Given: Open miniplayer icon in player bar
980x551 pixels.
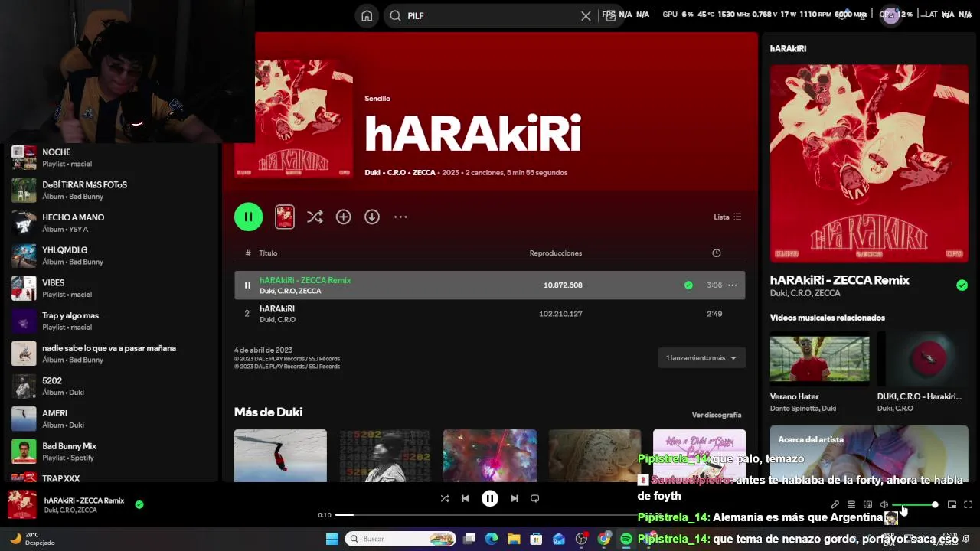Looking at the screenshot, I should point(952,505).
